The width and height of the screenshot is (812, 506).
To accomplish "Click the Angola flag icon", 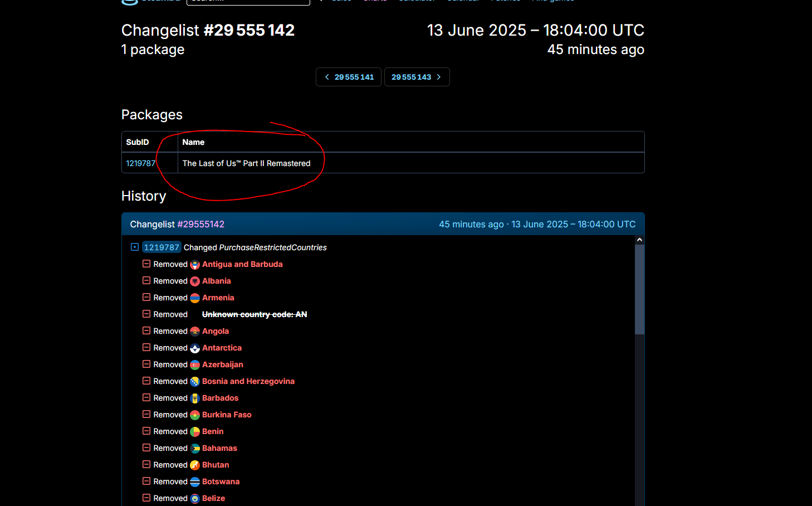I will tap(195, 332).
